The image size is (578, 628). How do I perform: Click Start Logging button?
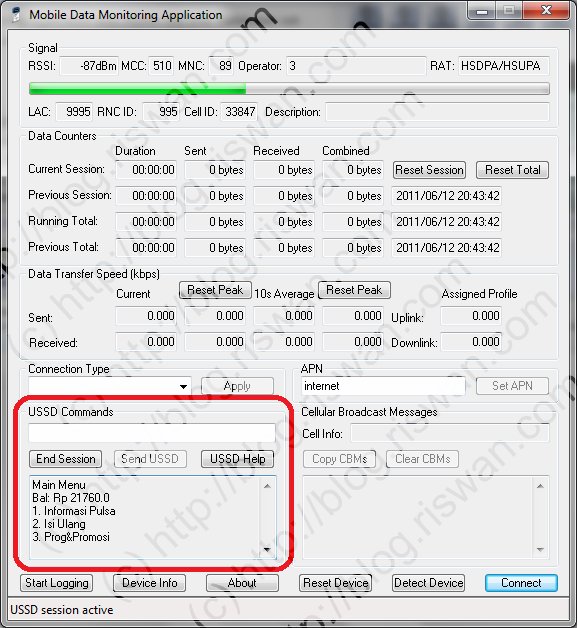[56, 583]
